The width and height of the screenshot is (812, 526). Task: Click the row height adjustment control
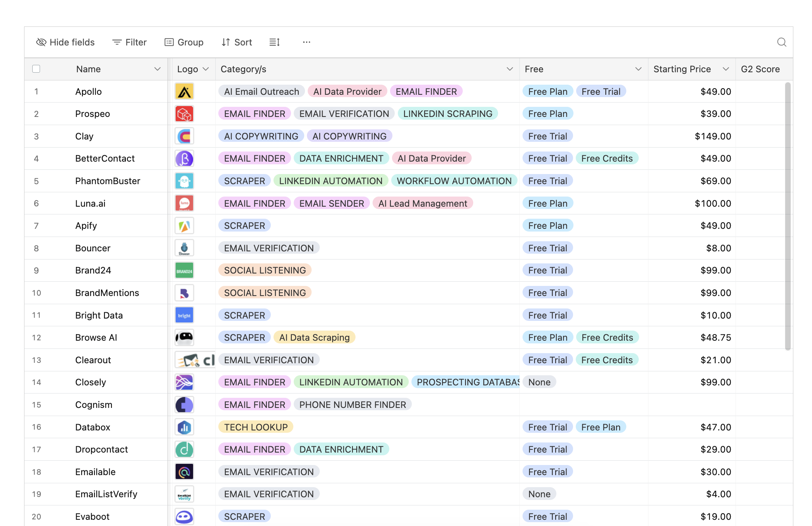coord(274,42)
